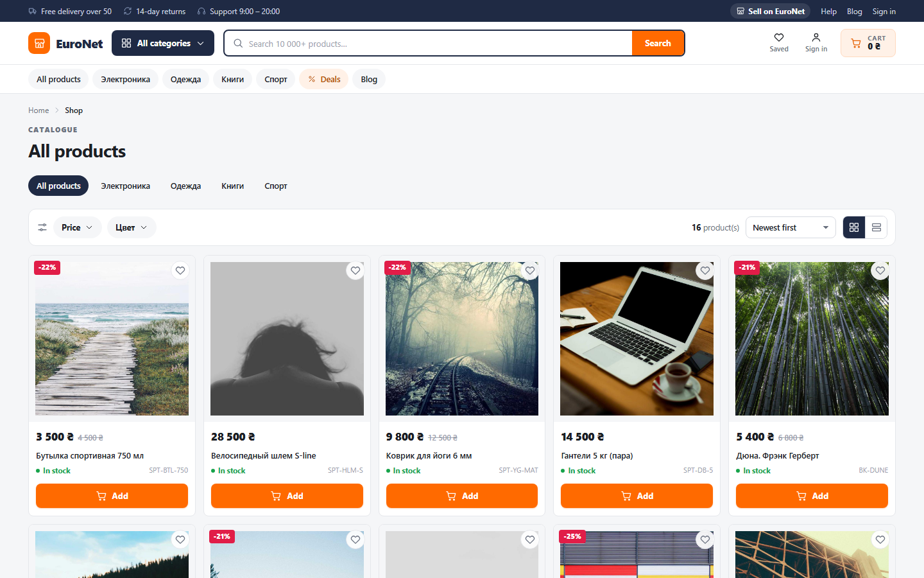Open the Deals navigation pill

(324, 79)
